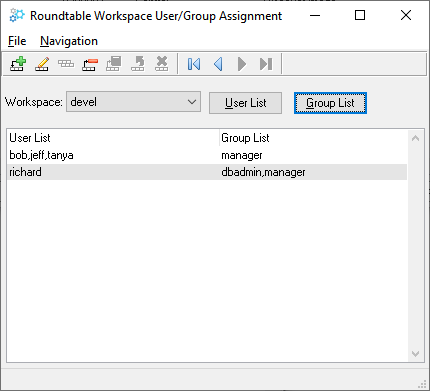Go to the previous record
430x391 pixels.
coord(218,64)
